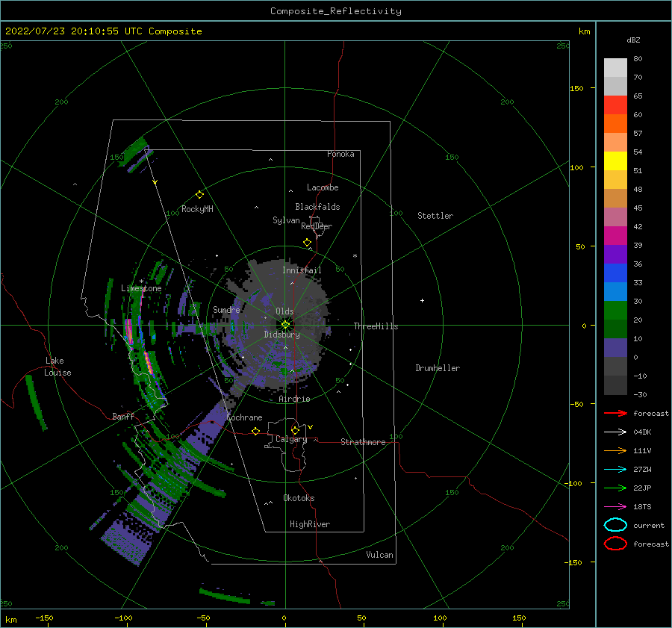
Task: Click the Lacombe city label
Action: tap(323, 187)
